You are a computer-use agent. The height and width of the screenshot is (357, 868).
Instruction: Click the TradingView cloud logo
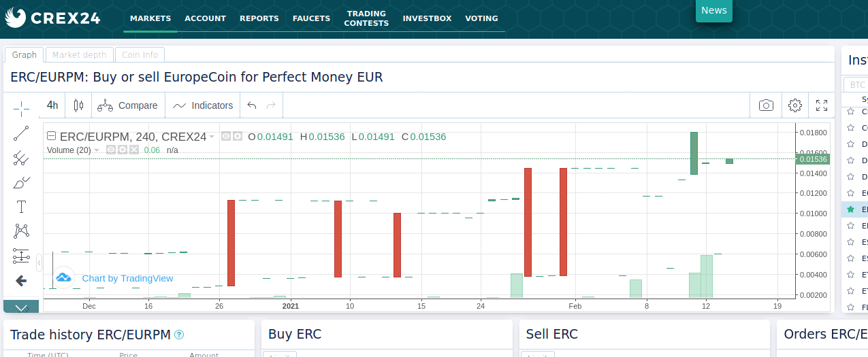[x=64, y=277]
